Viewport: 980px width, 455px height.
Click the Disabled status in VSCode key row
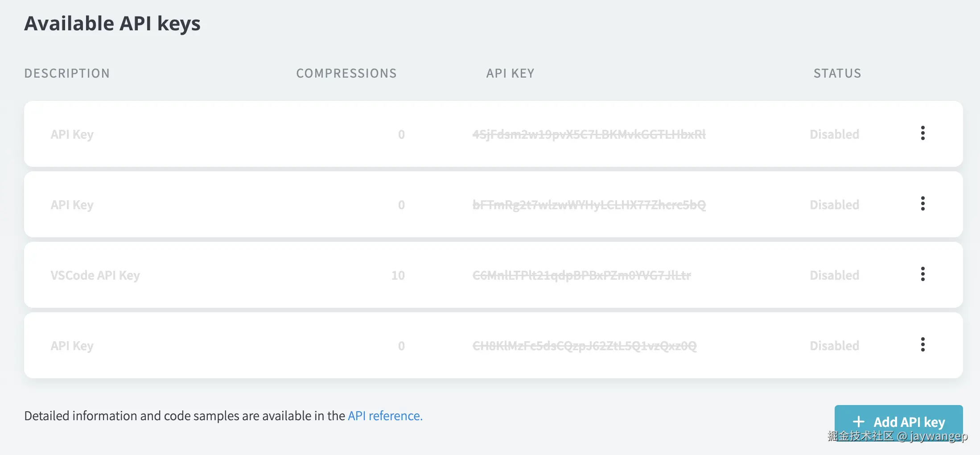pos(834,275)
